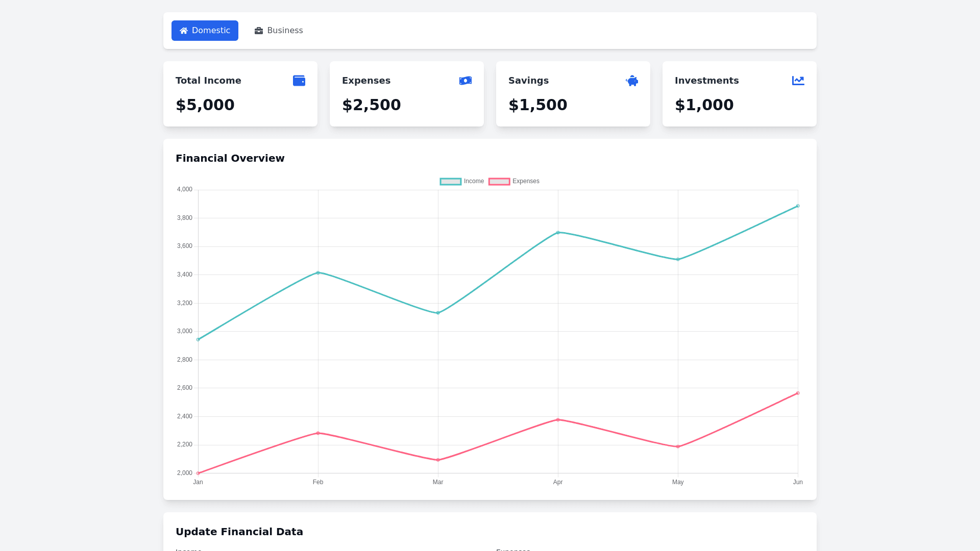Click the wallet icon on Total Income card
This screenshot has width=980, height=551.
299,81
